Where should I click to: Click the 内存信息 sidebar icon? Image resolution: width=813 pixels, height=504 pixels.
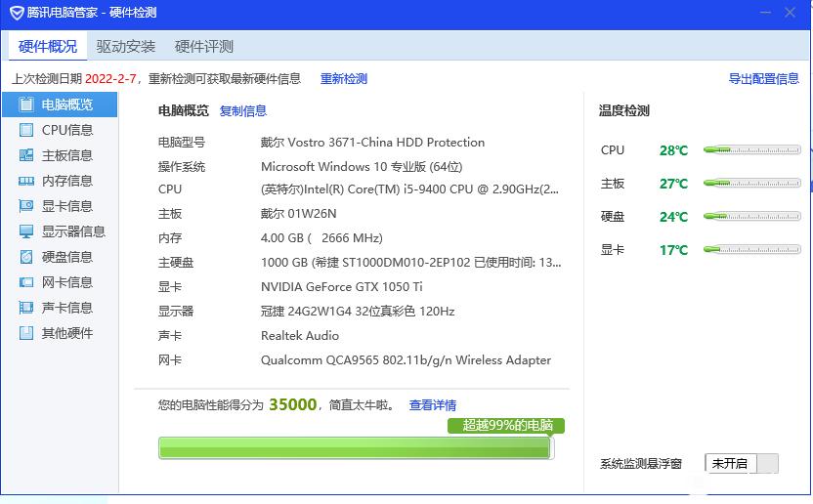[26, 181]
